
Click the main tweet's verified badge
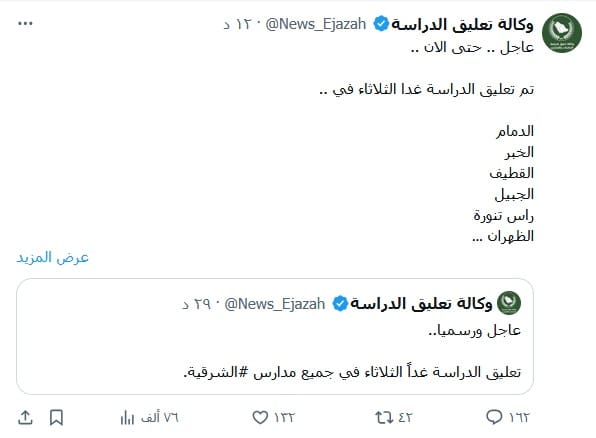pyautogui.click(x=381, y=24)
